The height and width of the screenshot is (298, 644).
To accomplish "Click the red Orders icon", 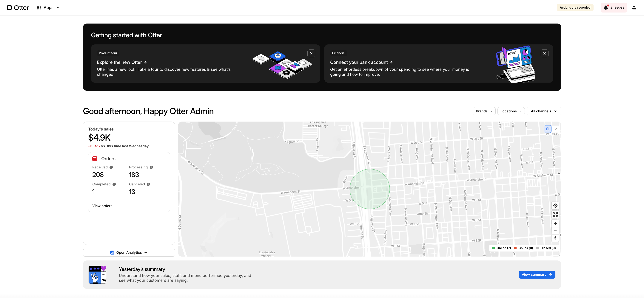I will point(95,159).
